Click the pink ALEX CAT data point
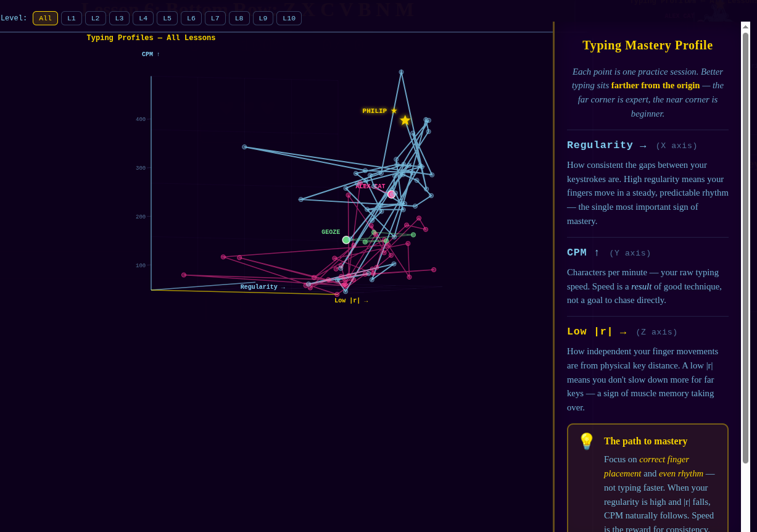The width and height of the screenshot is (757, 532). click(x=392, y=194)
